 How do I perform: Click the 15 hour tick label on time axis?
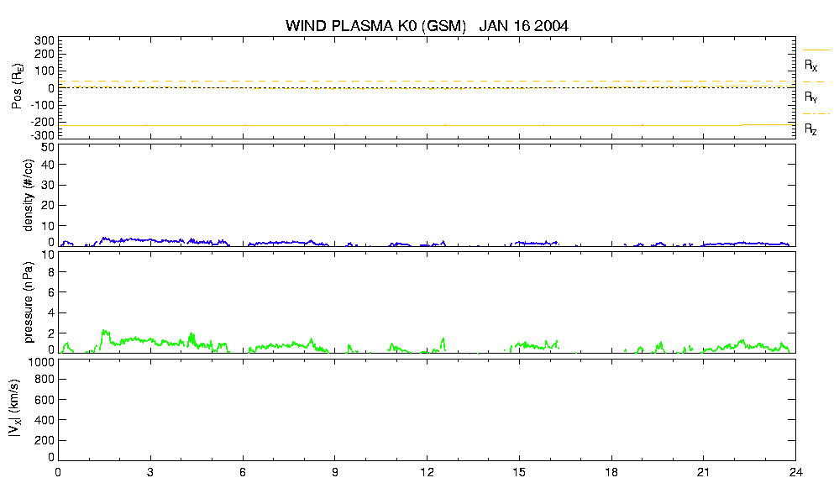pos(519,472)
